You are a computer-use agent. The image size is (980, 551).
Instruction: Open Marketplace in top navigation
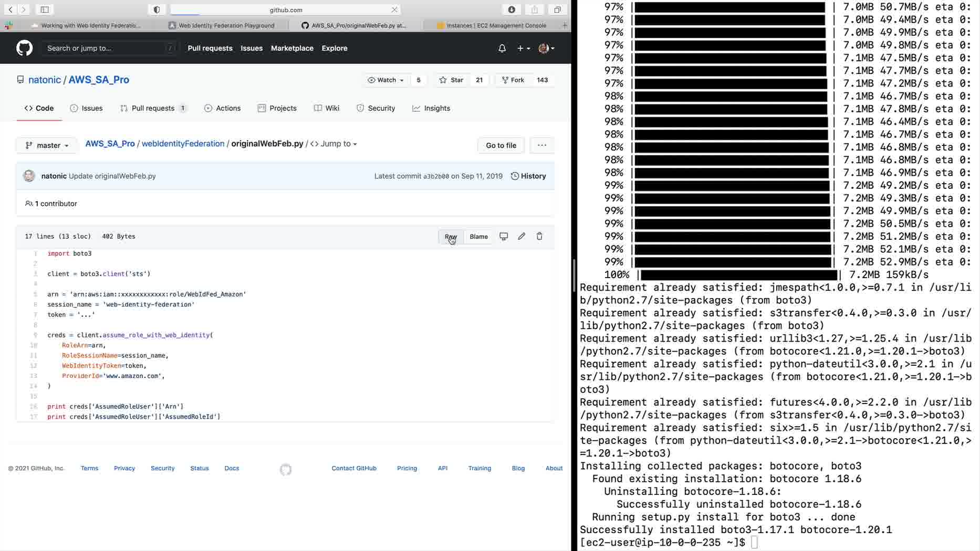[292, 48]
